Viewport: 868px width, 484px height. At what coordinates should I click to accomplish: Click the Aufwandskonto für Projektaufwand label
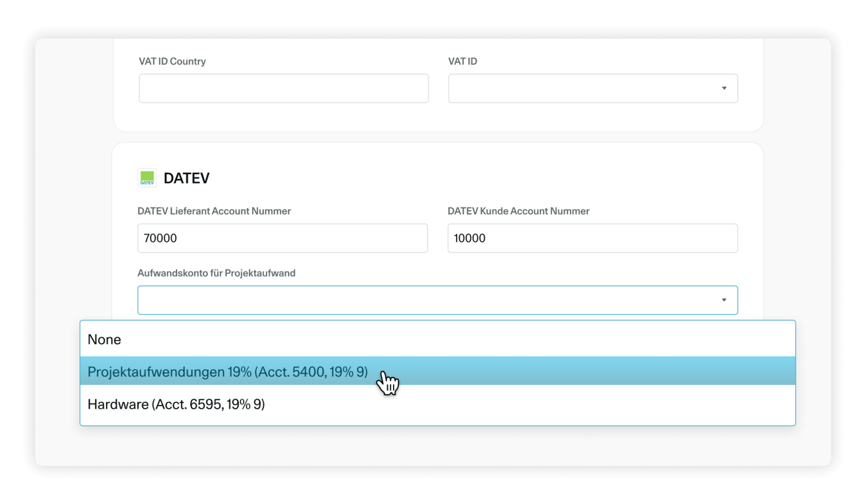[216, 273]
